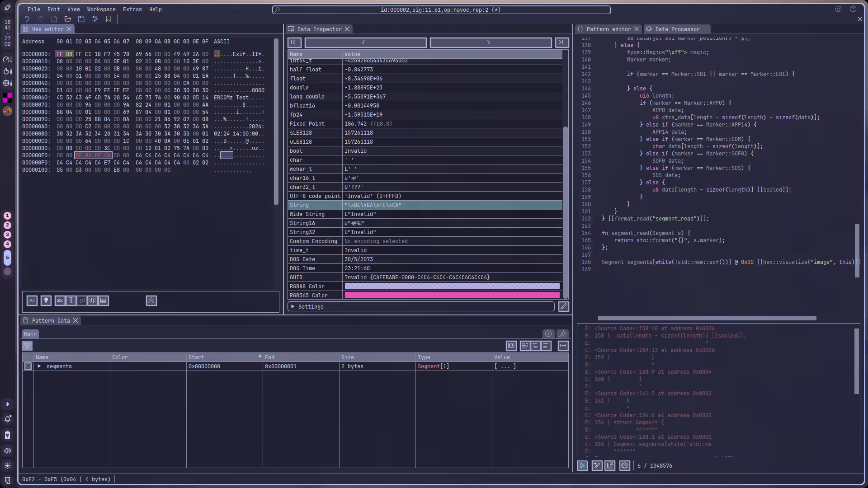The width and height of the screenshot is (868, 488).
Task: Open file using the folder toolbar icon
Action: pos(67,19)
